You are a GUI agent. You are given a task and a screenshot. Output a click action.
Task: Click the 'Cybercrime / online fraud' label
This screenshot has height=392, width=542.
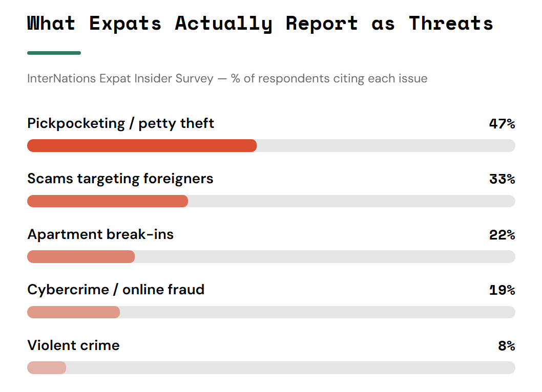coord(116,290)
